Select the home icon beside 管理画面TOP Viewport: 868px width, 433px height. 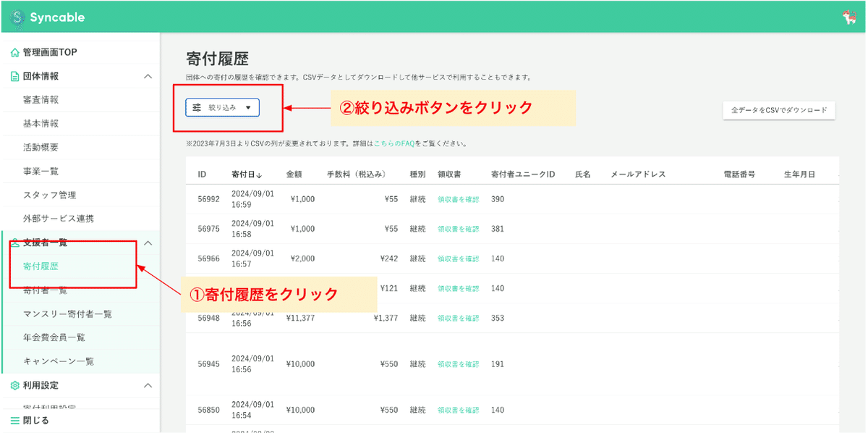coord(14,51)
